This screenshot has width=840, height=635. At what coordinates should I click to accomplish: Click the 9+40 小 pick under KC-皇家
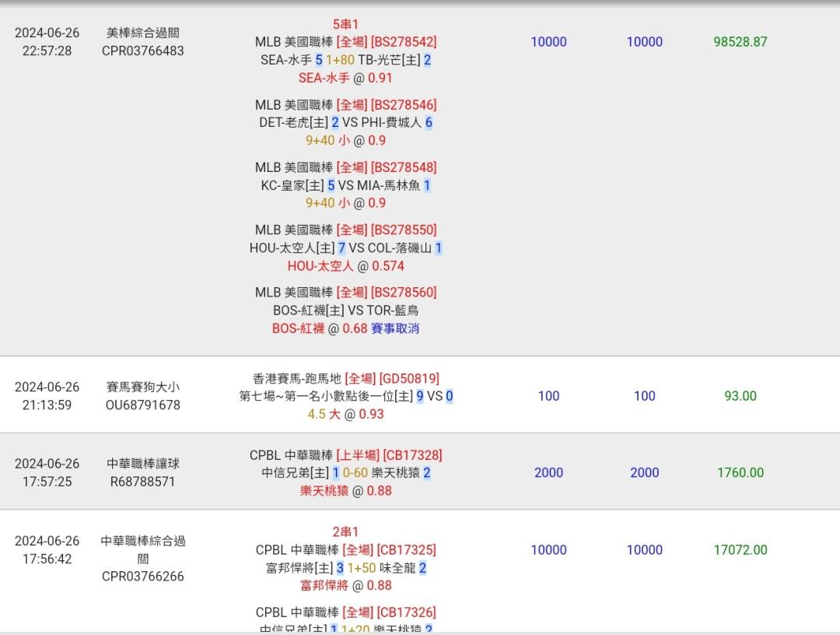click(345, 203)
